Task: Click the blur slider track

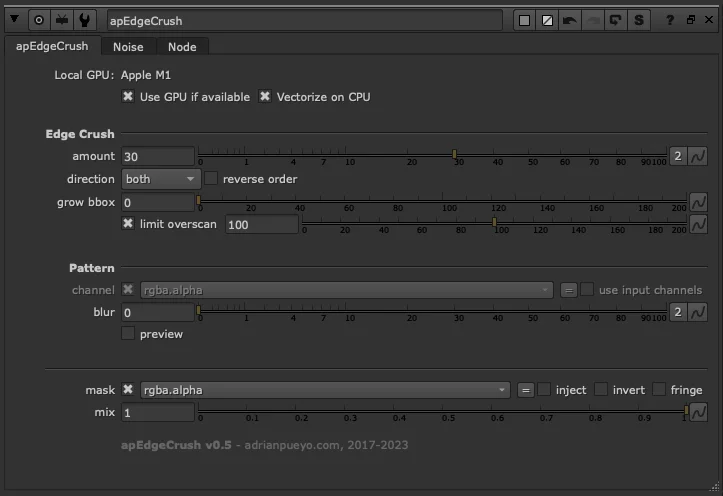Action: tap(433, 310)
